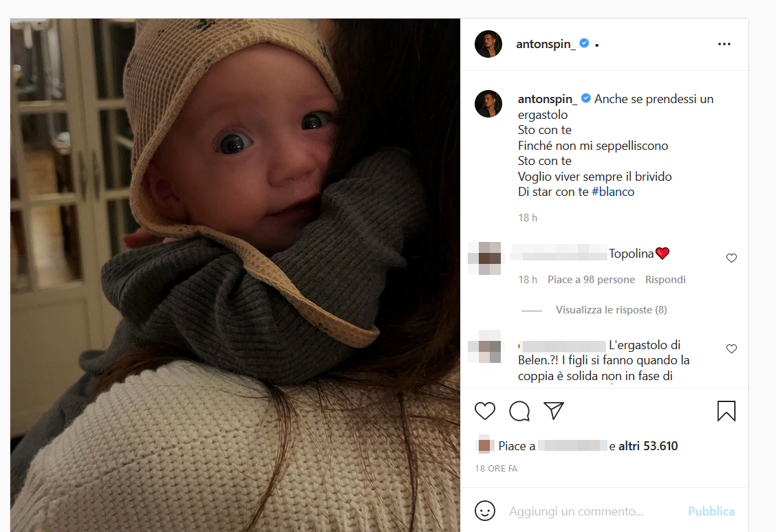Click the header profile avatar

pyautogui.click(x=488, y=44)
